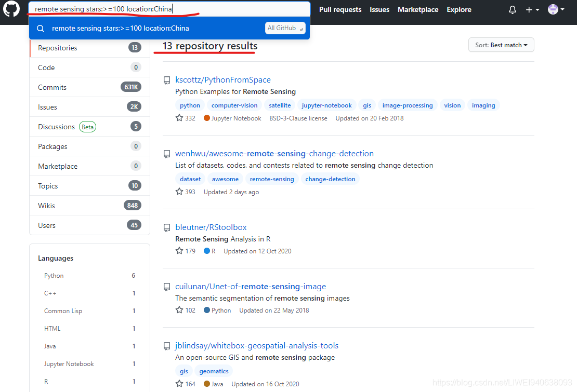Click the star icon with 393 stars
Image resolution: width=577 pixels, height=392 pixels.
[x=179, y=192]
